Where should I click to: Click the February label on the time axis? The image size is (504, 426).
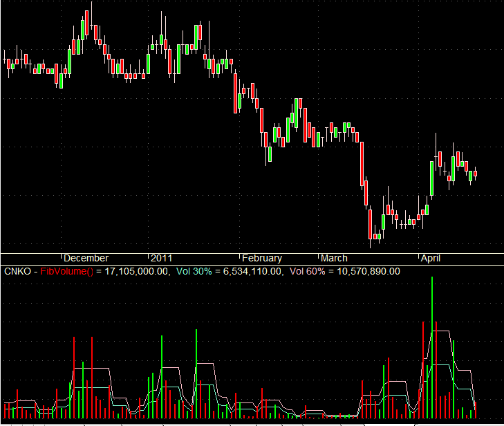pos(261,258)
